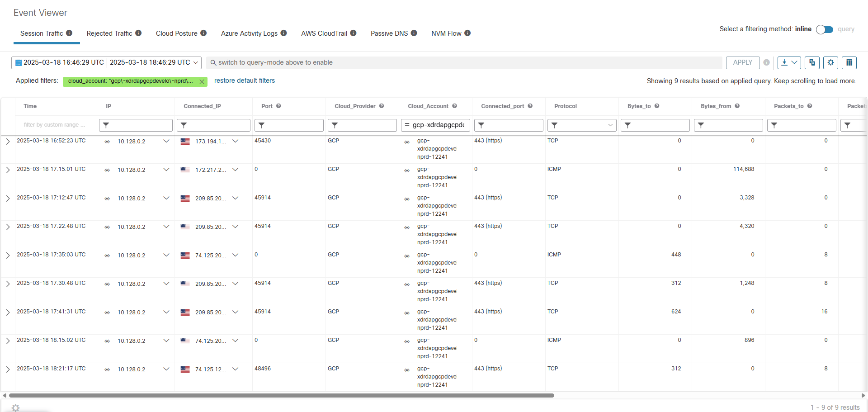Click the info icon next to Passive DNS
This screenshot has height=412, width=868.
click(414, 33)
